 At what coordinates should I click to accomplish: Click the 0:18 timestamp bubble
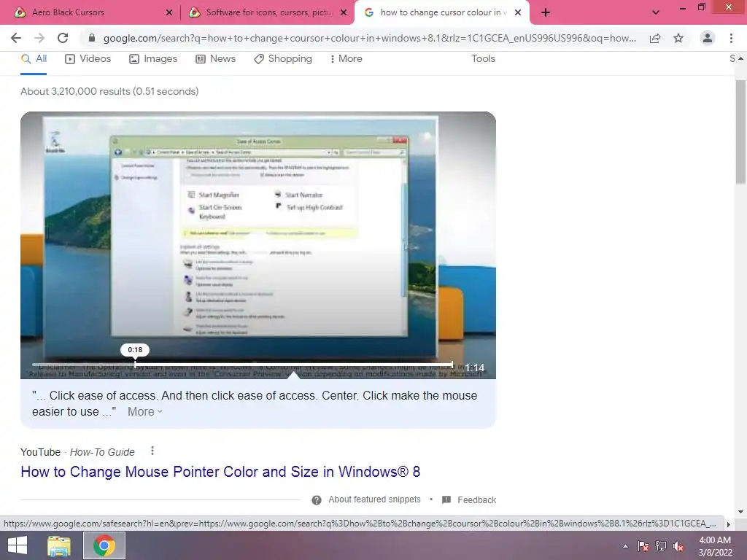pos(135,349)
